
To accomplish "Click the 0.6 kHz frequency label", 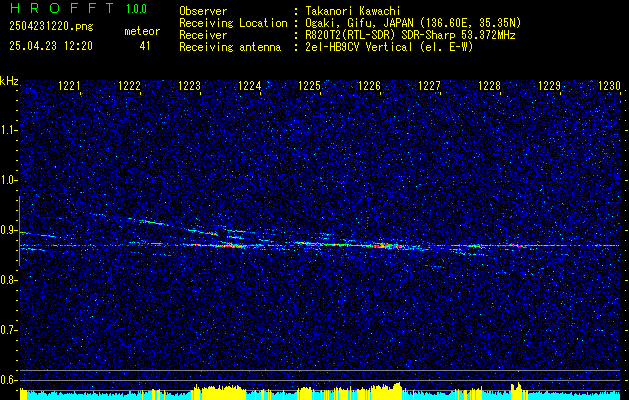I will coord(7,380).
